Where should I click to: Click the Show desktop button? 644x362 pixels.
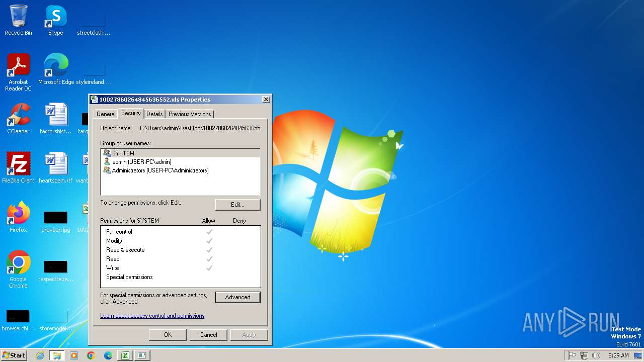638,355
